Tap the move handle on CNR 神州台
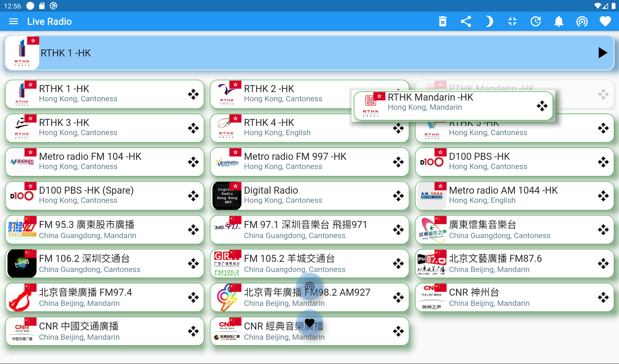 (x=603, y=298)
